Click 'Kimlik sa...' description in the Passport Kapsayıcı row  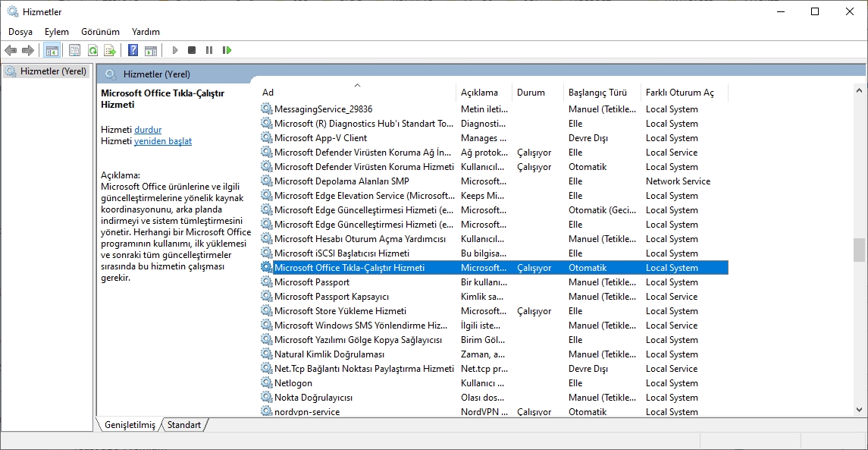tap(482, 297)
